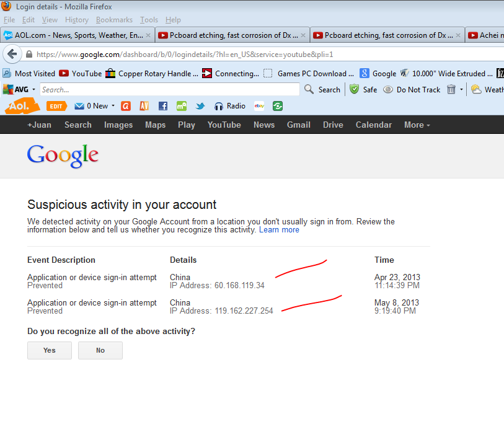The image size is (504, 432).
Task: Open Twitter from the AOL toolbar
Action: click(x=200, y=106)
